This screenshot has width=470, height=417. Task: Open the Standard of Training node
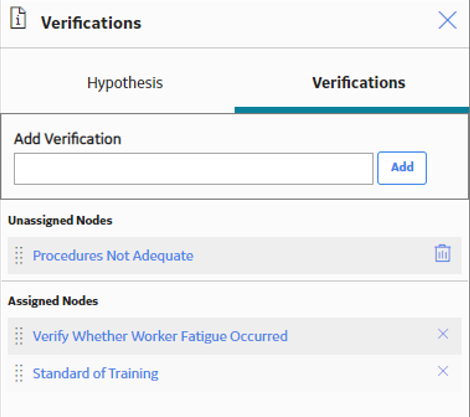pos(95,373)
